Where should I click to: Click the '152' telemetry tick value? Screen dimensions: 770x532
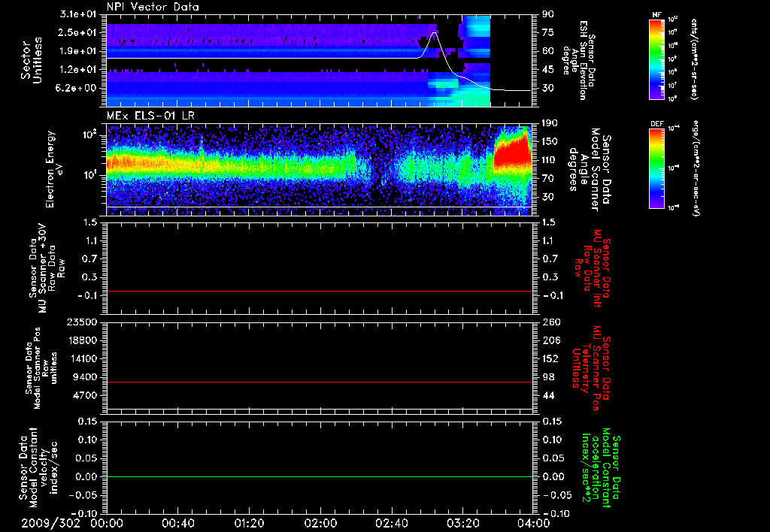(x=550, y=358)
